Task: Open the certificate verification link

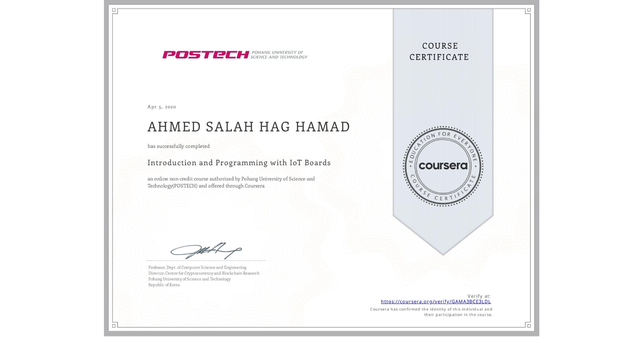Action: coord(436,301)
